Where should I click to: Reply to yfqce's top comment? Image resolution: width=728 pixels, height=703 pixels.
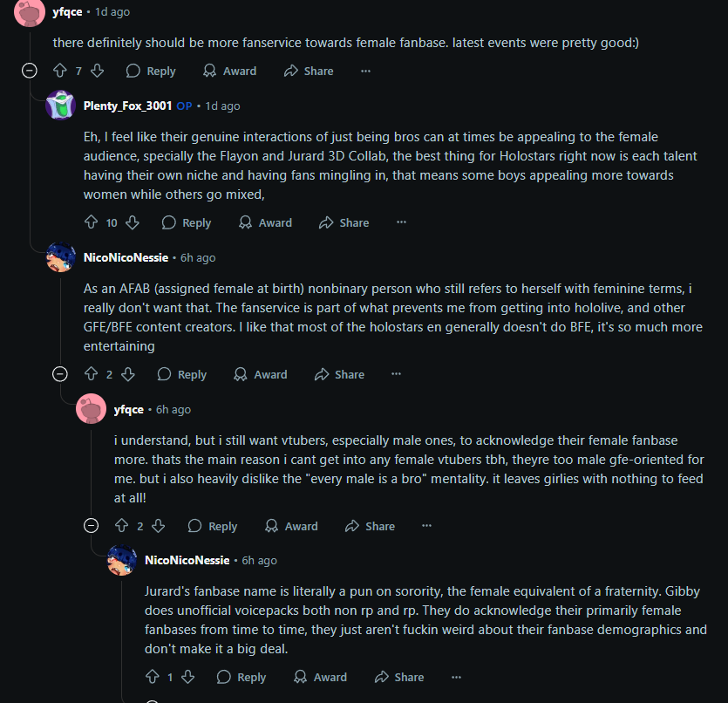pyautogui.click(x=151, y=71)
